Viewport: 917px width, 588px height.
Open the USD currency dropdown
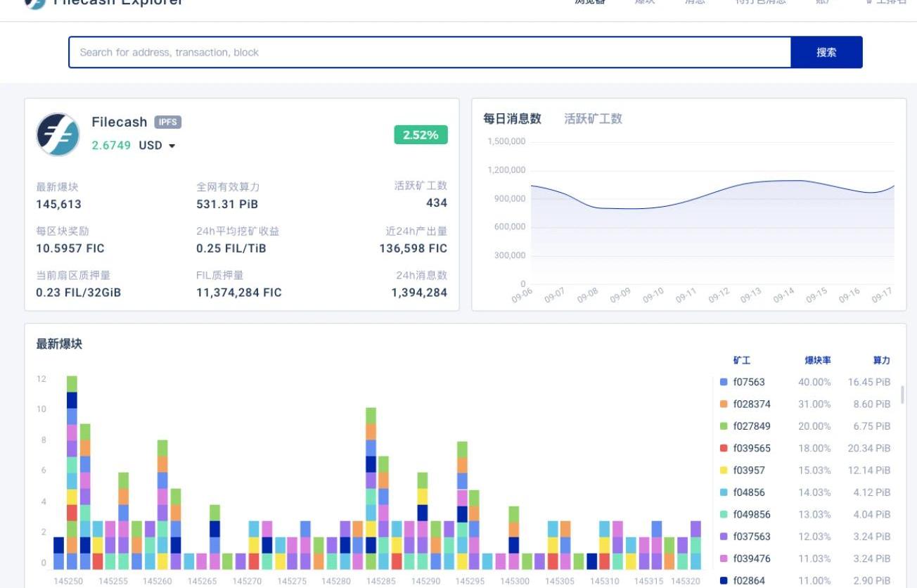pos(157,146)
